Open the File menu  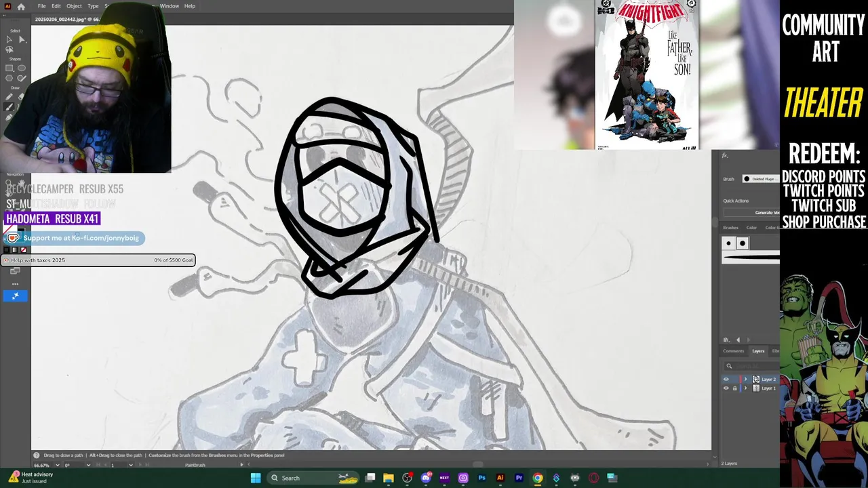[x=42, y=6]
